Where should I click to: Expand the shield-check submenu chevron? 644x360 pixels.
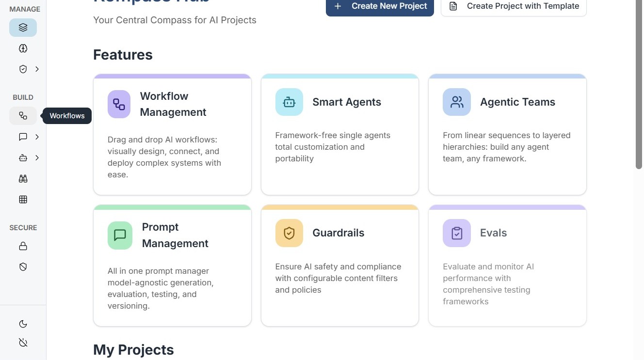tap(37, 69)
